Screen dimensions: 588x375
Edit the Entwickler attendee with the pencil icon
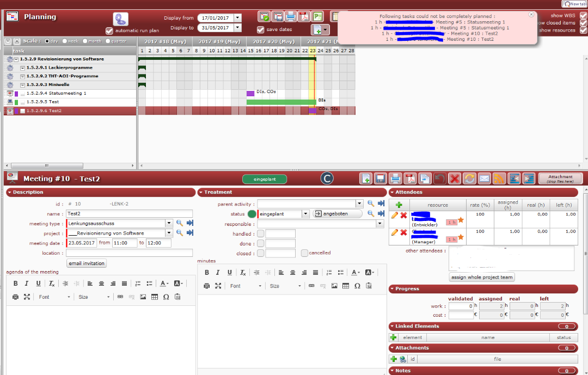pyautogui.click(x=395, y=216)
